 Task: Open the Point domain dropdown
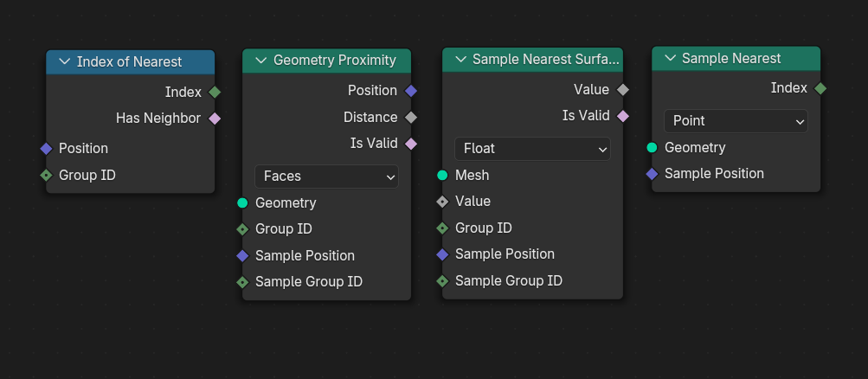pyautogui.click(x=736, y=120)
